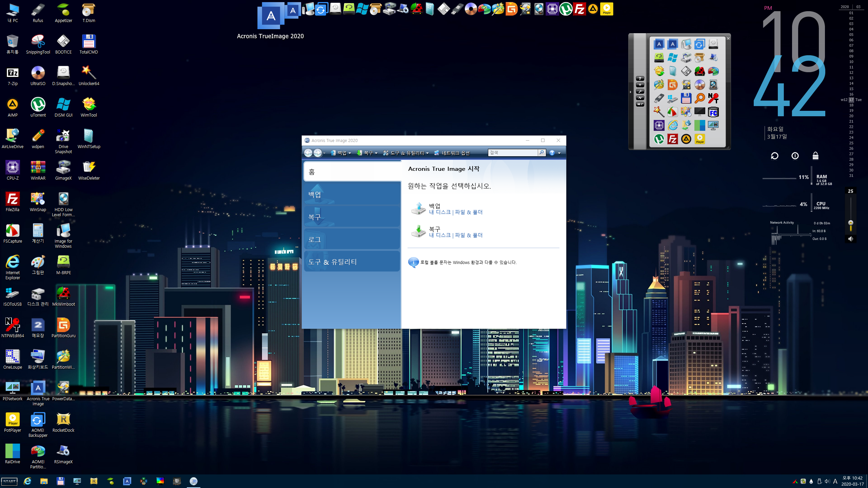Open navigation history arrow beside forward button
Image resolution: width=868 pixels, height=488 pixels.
324,153
